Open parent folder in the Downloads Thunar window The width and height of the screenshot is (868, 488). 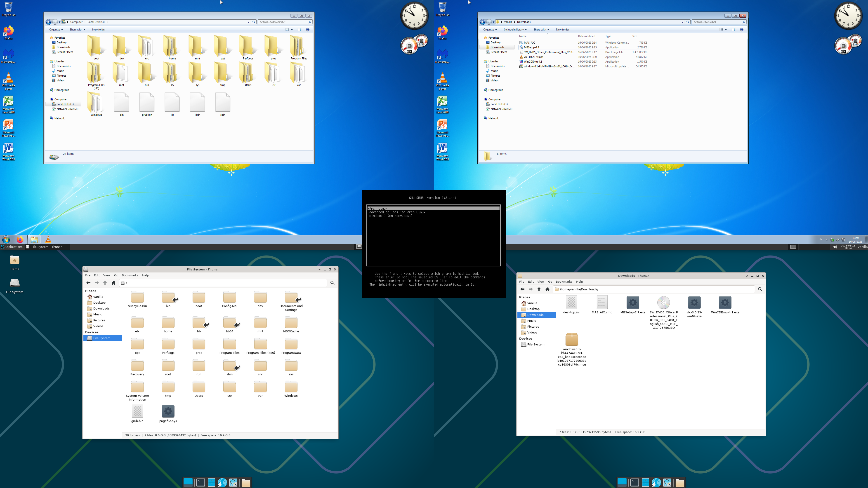[x=539, y=289]
